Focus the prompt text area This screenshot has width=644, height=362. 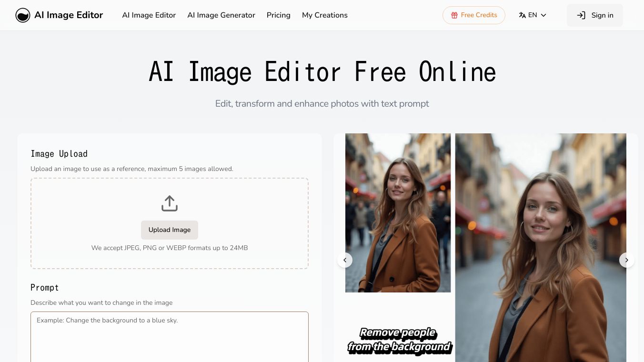pyautogui.click(x=170, y=337)
